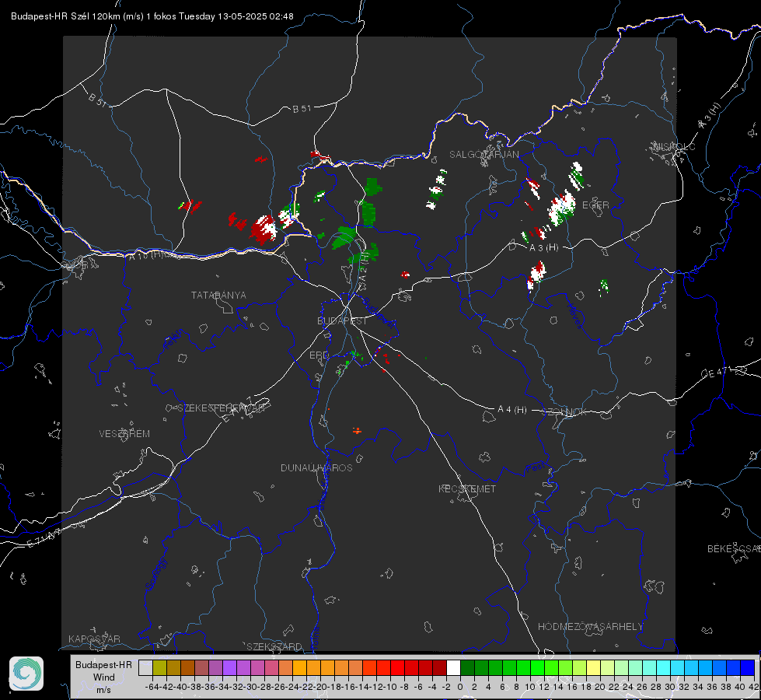Pick the olive swatch between -64 and -42

159,667
